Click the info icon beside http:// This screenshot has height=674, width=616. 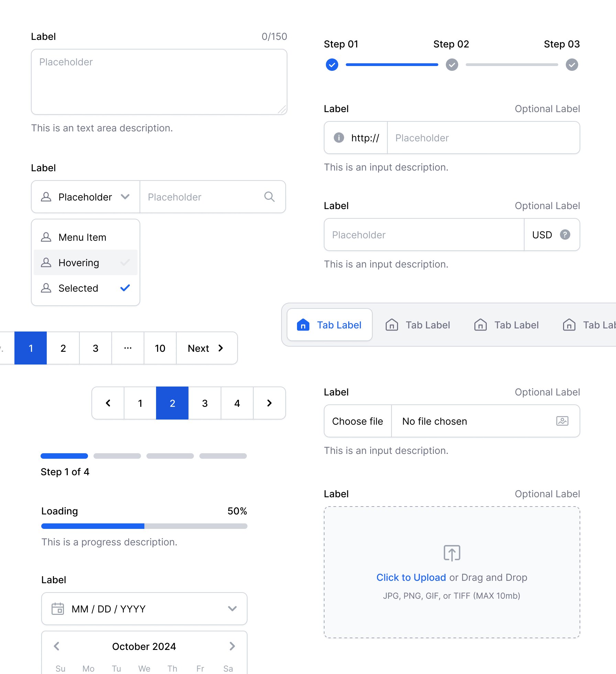[x=339, y=138]
